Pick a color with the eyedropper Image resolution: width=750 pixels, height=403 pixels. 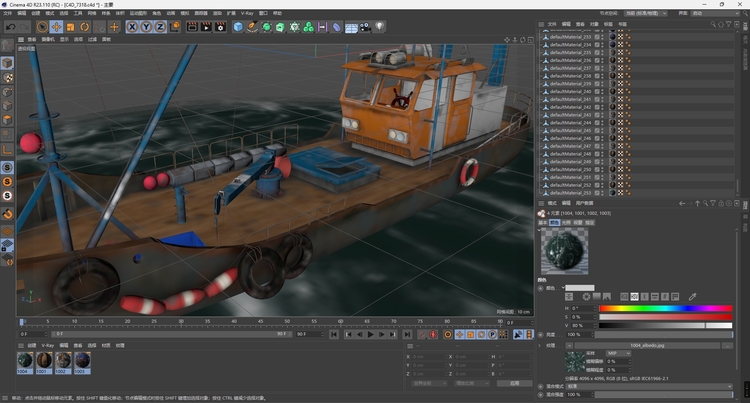692,297
